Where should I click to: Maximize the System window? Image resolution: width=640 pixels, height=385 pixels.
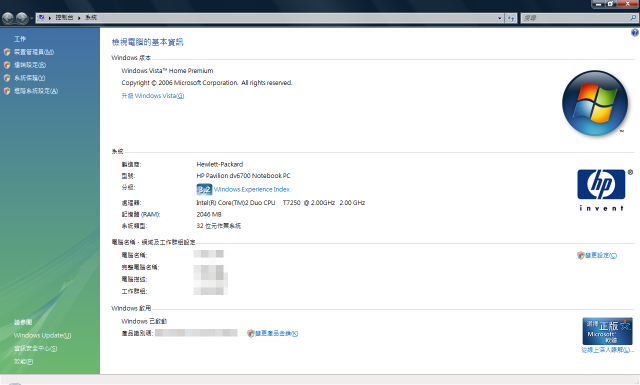click(x=611, y=4)
